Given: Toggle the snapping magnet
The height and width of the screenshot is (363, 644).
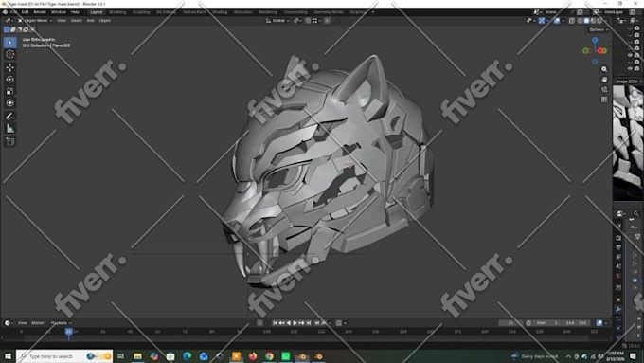Looking at the screenshot, I should tap(308, 20).
